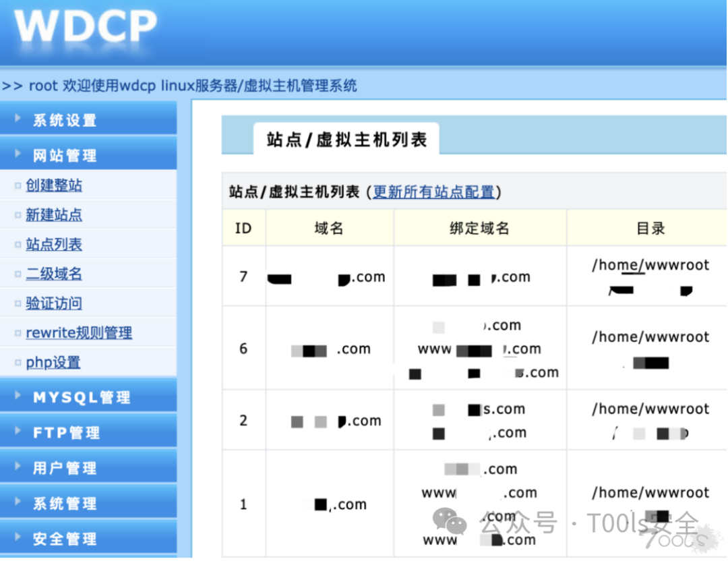Click the 绑定域名 column header
Screen dimensions: 728x561
click(480, 228)
